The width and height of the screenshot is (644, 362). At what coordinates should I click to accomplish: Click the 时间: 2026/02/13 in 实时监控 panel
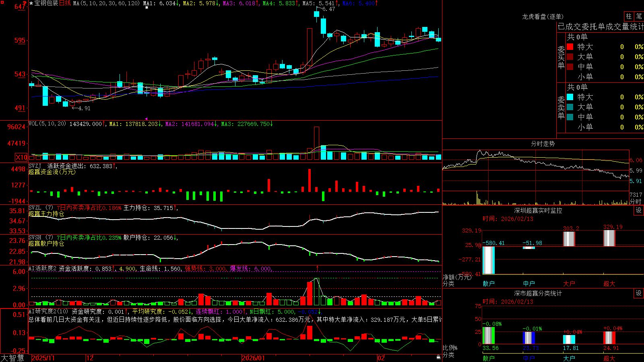click(x=508, y=219)
